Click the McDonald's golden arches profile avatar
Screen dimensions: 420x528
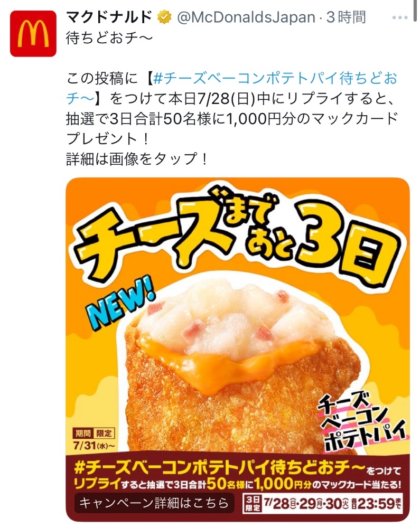[x=33, y=34]
